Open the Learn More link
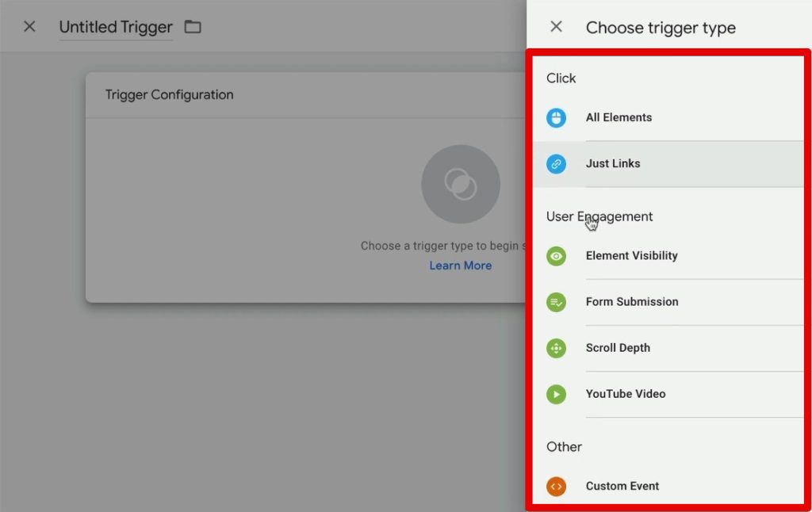Image resolution: width=812 pixels, height=512 pixels. pos(461,266)
